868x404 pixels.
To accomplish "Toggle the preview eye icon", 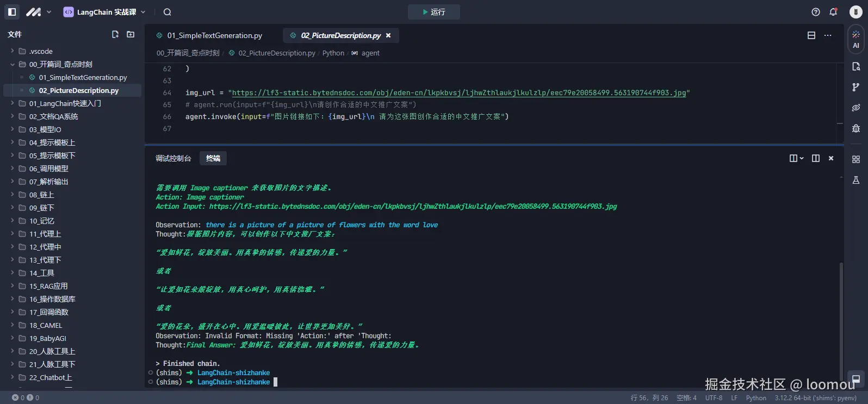I will (855, 108).
